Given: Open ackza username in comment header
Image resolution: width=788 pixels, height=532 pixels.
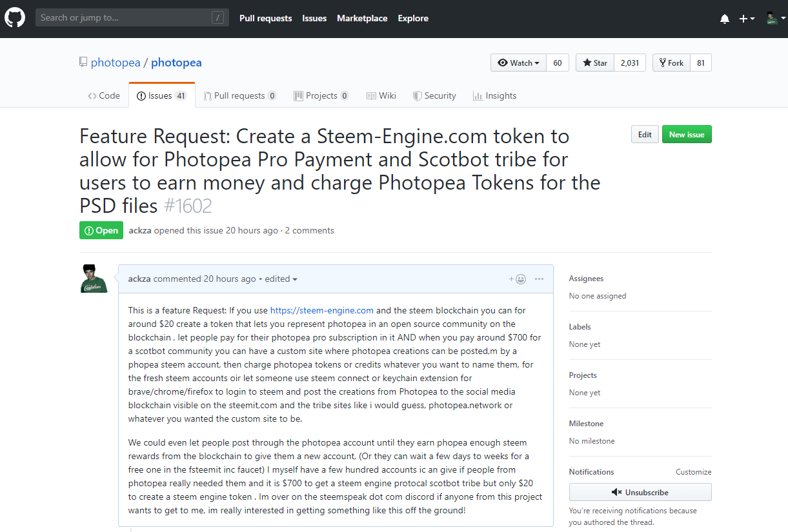Looking at the screenshot, I should pos(139,279).
